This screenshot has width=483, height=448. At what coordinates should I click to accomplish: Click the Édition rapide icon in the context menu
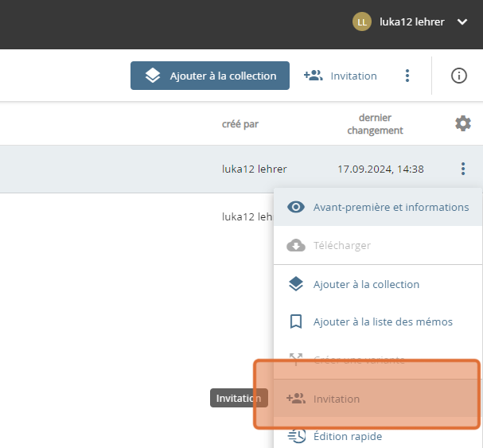point(296,436)
